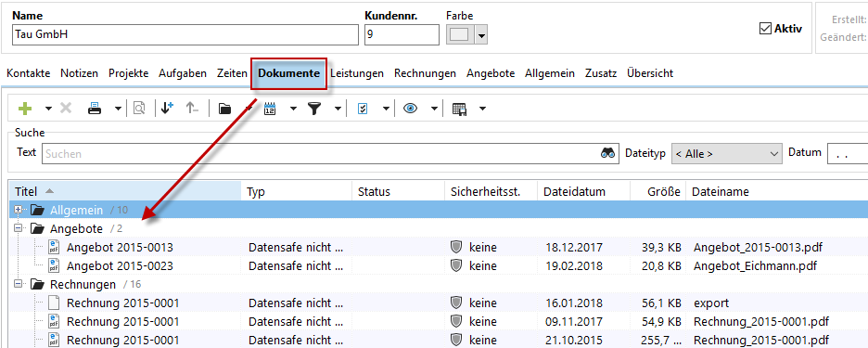Click the calendar icon in the toolbar
This screenshot has width=868, height=348.
[270, 109]
